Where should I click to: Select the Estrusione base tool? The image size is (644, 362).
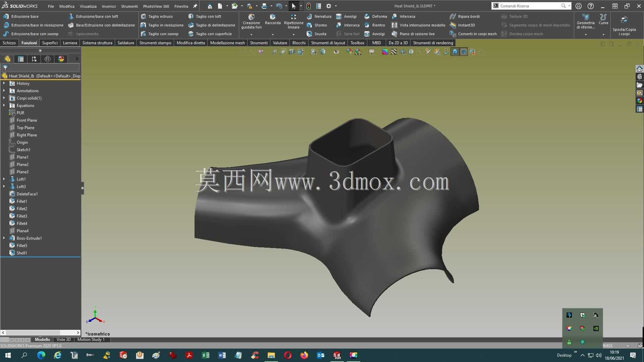[x=21, y=16]
